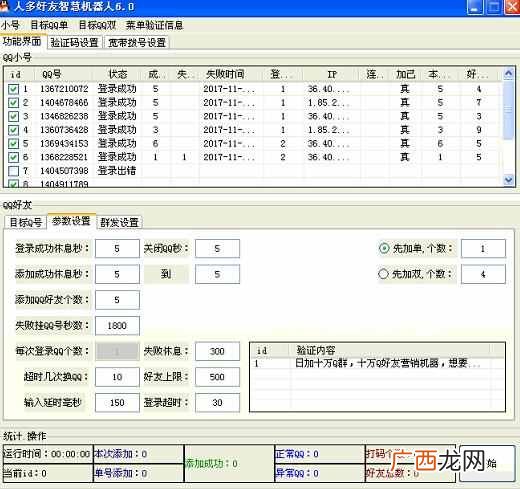Viewport: 520px width, 489px height.
Task: Click the scroll up arrow of QQ list
Action: click(x=508, y=74)
